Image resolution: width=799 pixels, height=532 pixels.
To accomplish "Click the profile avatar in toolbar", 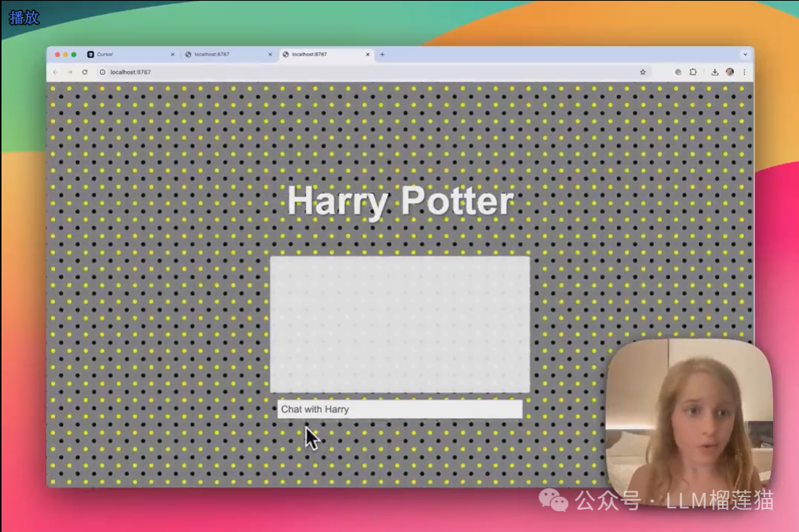I will pos(729,73).
